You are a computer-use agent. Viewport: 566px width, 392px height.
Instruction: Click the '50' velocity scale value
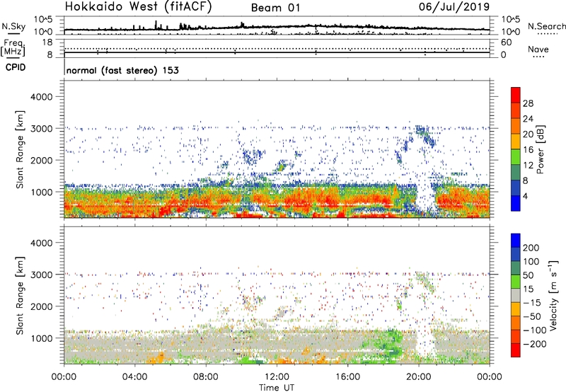pyautogui.click(x=528, y=275)
